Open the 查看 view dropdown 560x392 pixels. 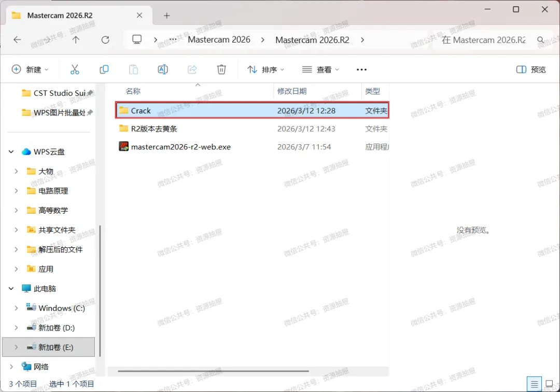(320, 69)
